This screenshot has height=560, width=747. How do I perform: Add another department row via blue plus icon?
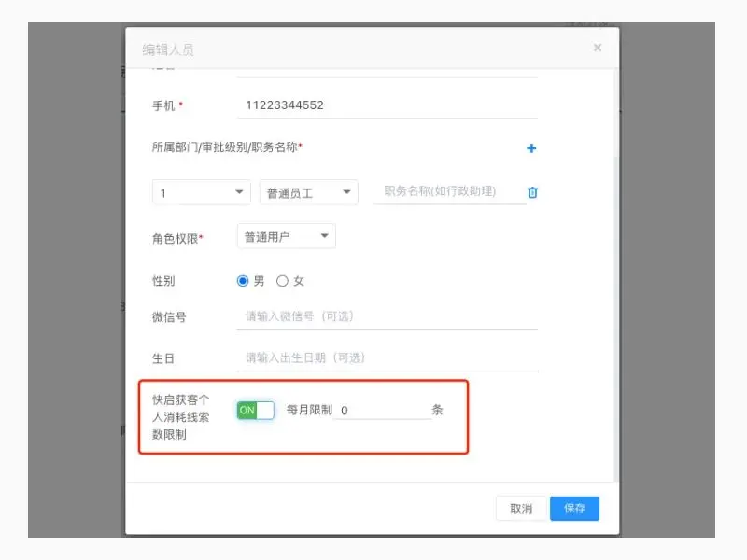(x=530, y=148)
